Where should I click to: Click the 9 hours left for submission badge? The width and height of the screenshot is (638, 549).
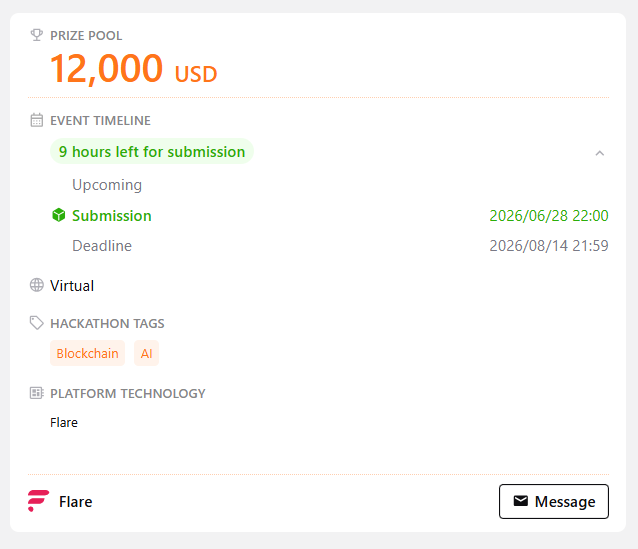(152, 151)
